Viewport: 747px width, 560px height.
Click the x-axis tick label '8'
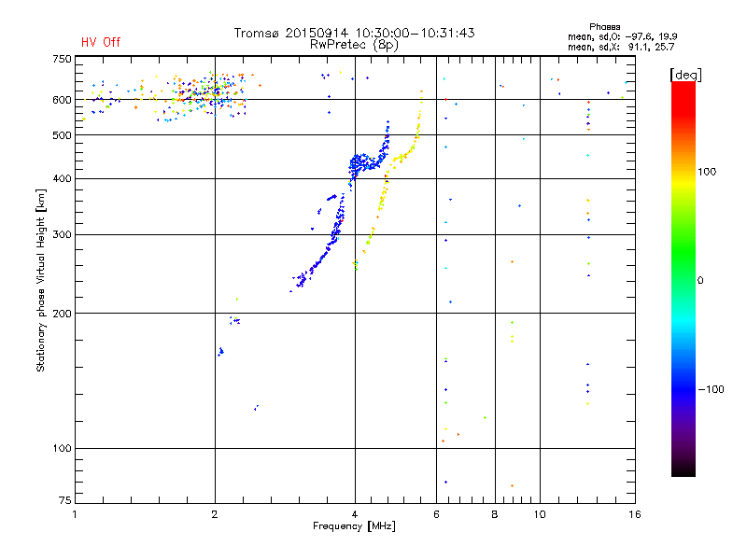click(495, 514)
